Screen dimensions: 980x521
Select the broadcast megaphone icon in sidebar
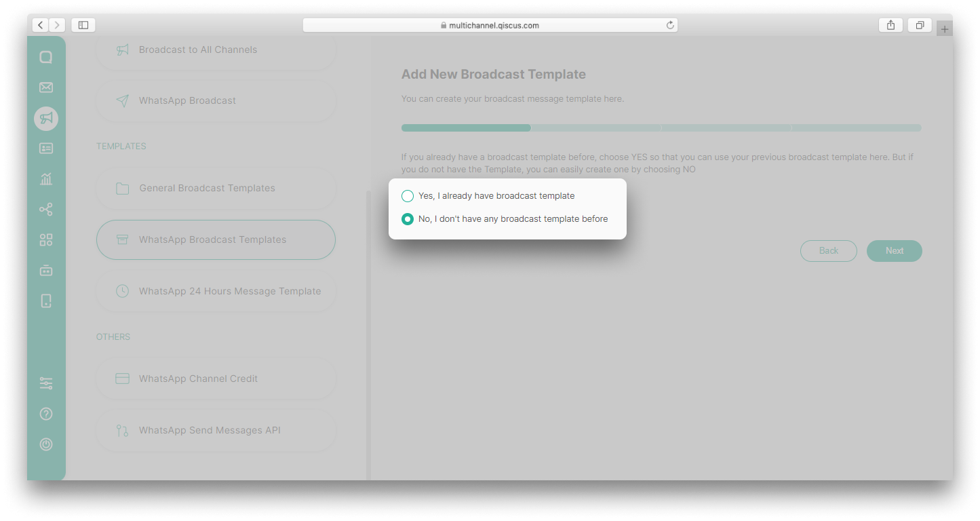point(46,119)
